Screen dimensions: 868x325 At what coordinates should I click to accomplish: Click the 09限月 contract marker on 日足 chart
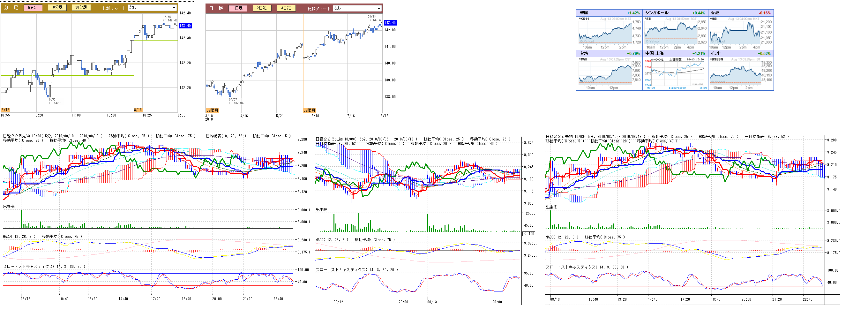[x=309, y=110]
